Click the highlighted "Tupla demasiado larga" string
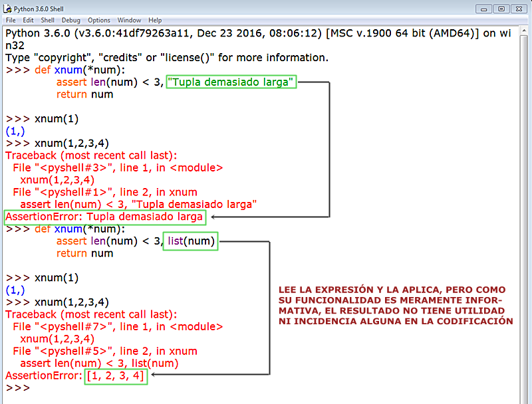This screenshot has width=532, height=404. pos(231,82)
